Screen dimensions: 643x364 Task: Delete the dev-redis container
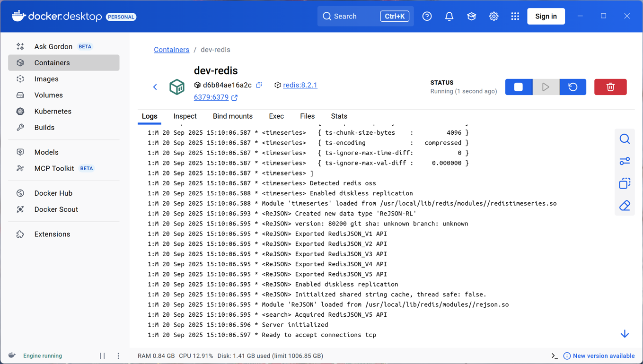click(610, 87)
